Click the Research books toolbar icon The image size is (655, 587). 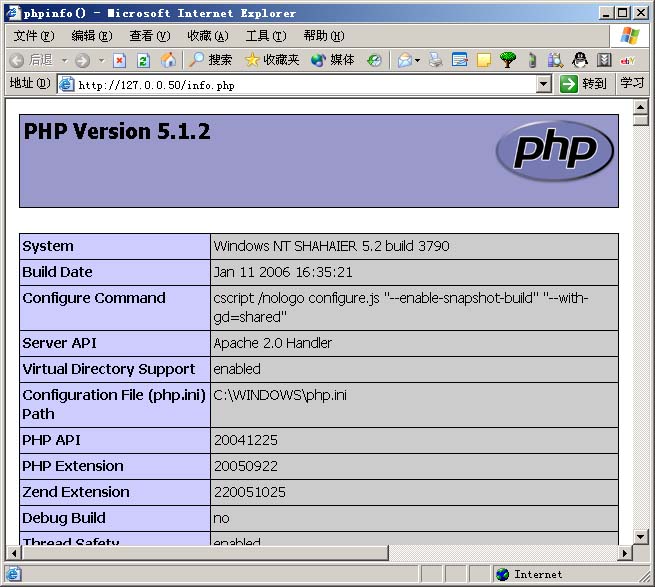556,61
